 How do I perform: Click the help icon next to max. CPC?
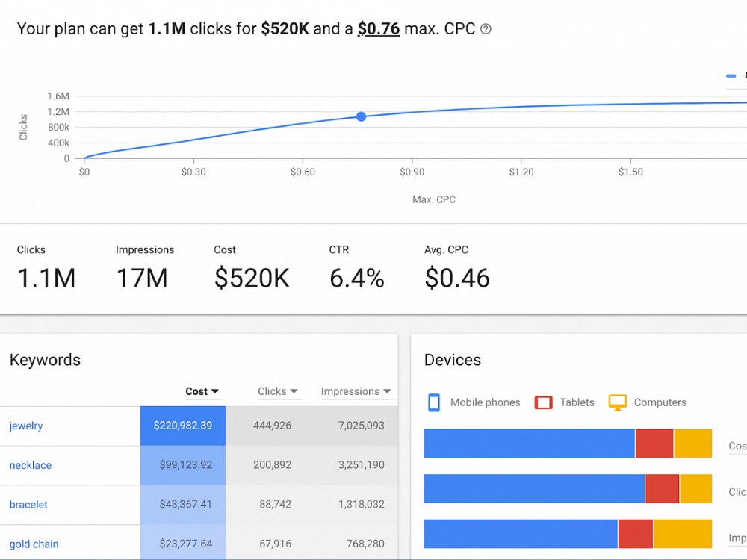[x=486, y=29]
